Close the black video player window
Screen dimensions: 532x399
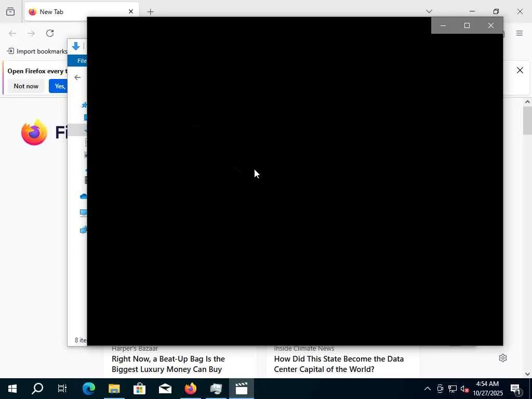pyautogui.click(x=491, y=25)
